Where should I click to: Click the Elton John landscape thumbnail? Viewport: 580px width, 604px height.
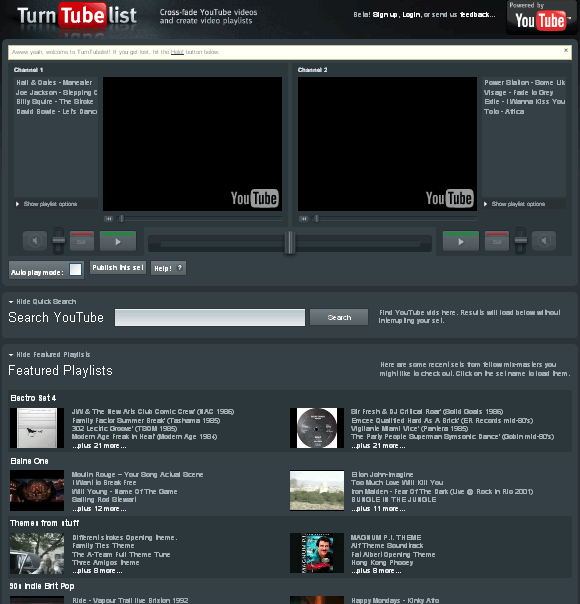[317, 490]
